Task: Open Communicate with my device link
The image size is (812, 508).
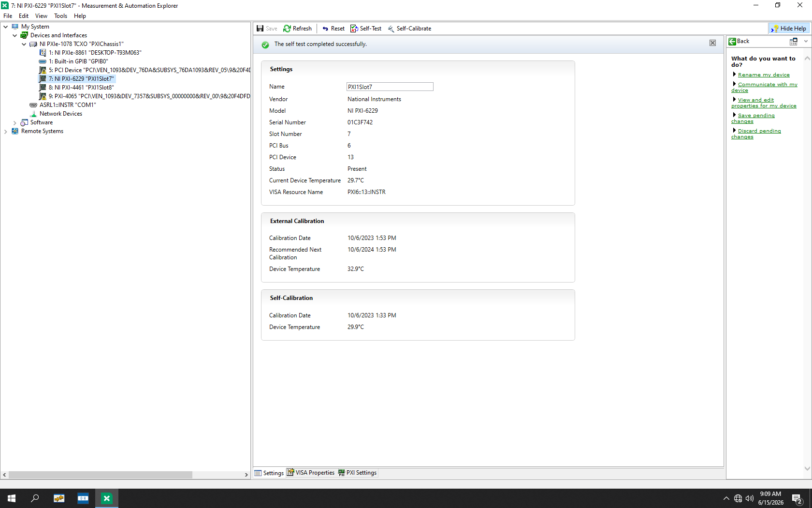Action: tap(764, 87)
